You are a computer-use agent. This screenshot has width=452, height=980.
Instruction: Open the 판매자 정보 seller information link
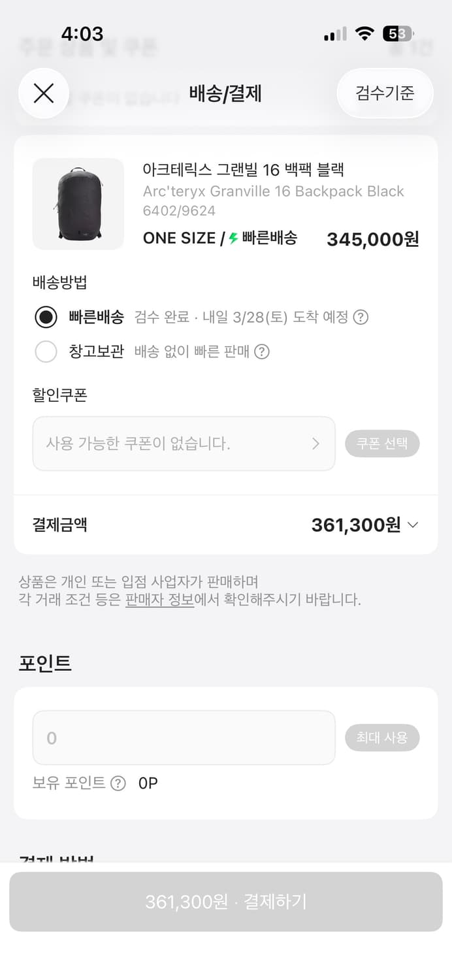click(x=157, y=600)
